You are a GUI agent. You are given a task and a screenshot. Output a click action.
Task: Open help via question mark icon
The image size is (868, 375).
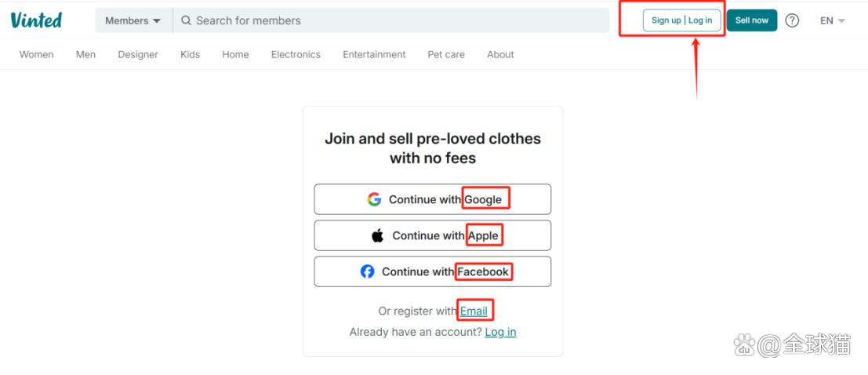792,20
